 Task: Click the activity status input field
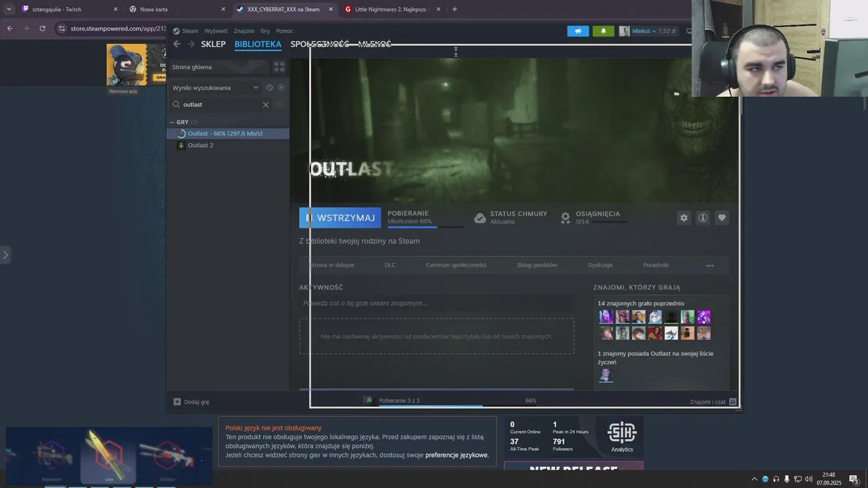click(437, 303)
